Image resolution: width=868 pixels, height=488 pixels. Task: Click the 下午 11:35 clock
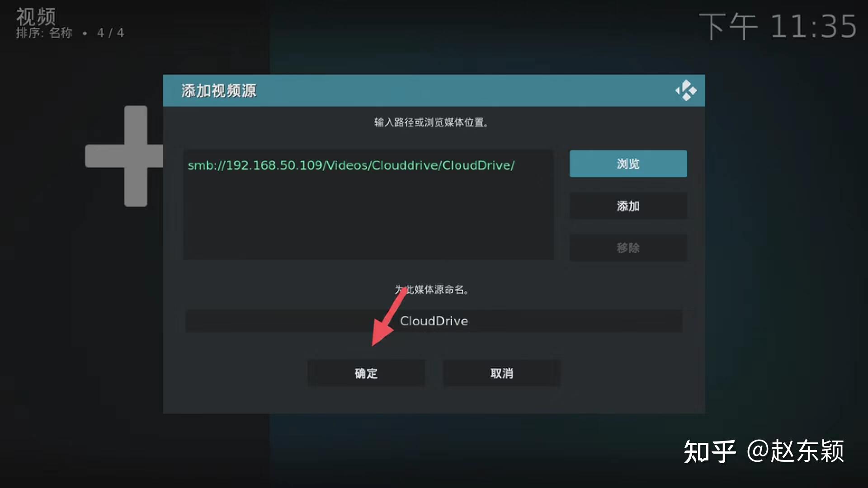777,26
